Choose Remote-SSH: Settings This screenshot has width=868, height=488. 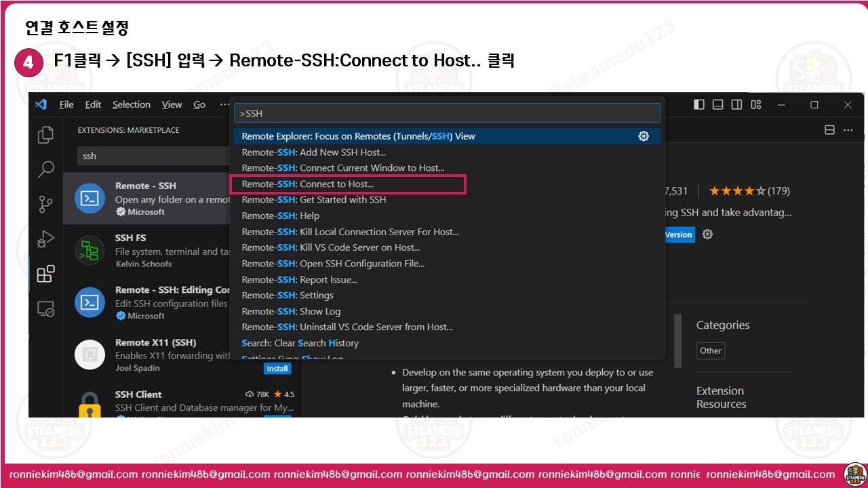pyautogui.click(x=448, y=296)
